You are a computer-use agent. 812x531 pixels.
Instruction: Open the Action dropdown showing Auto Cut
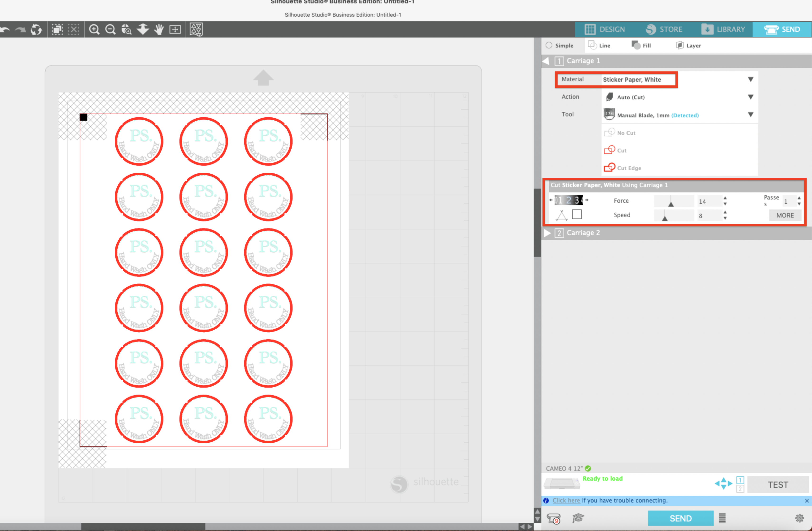click(751, 97)
